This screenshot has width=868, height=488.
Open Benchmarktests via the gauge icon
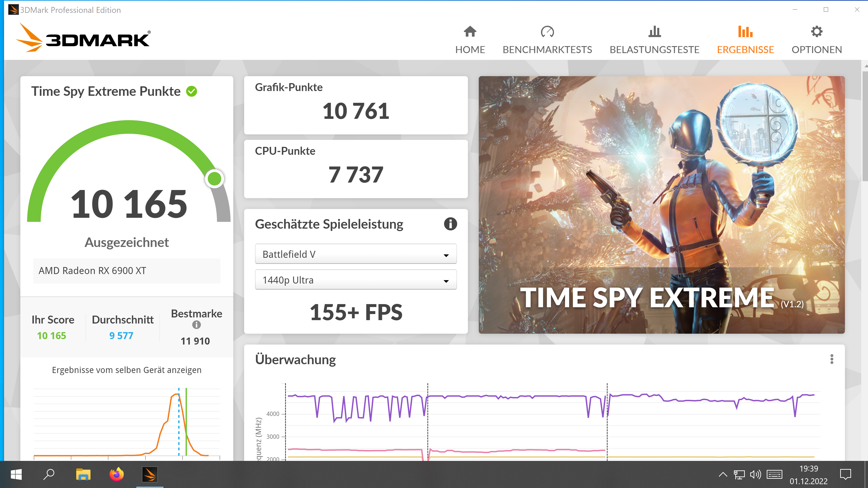tap(547, 32)
